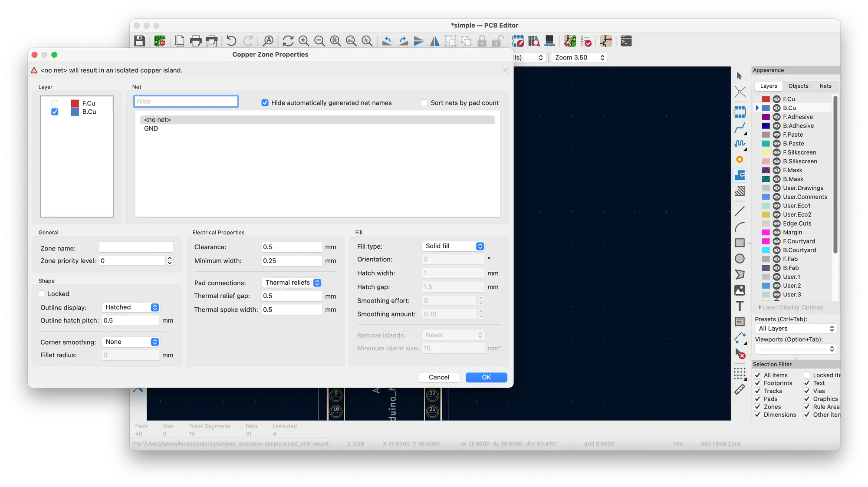Click the Cancel button
868x487 pixels.
(x=439, y=377)
